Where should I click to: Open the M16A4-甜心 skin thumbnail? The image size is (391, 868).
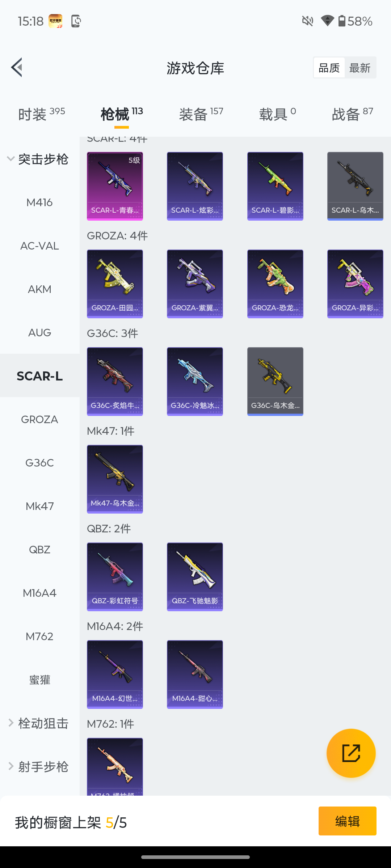[195, 674]
